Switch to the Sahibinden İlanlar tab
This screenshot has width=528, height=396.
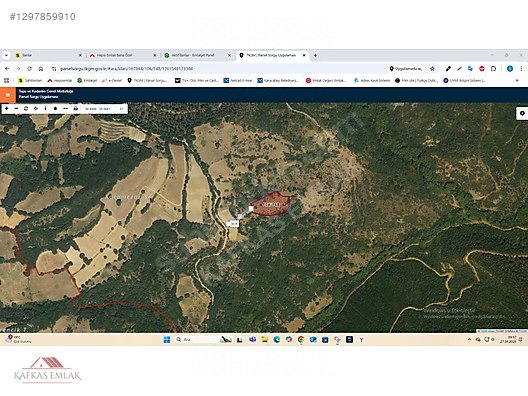pos(47,55)
